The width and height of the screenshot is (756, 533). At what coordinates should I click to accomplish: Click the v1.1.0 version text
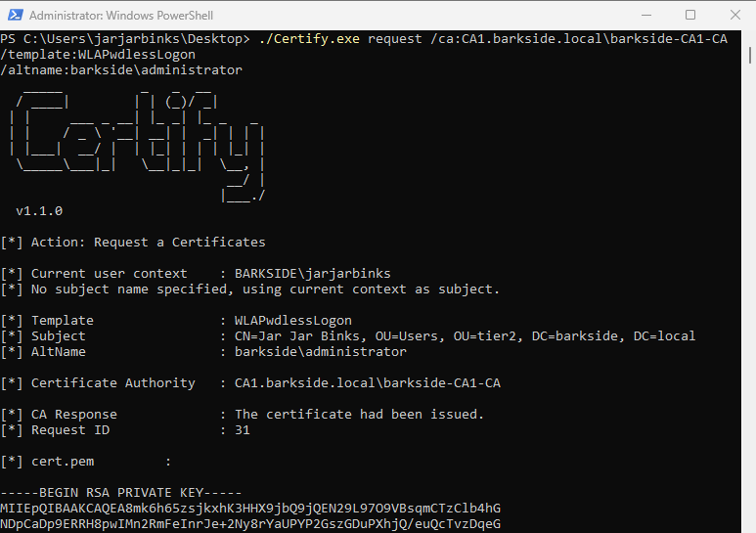[x=39, y=210]
